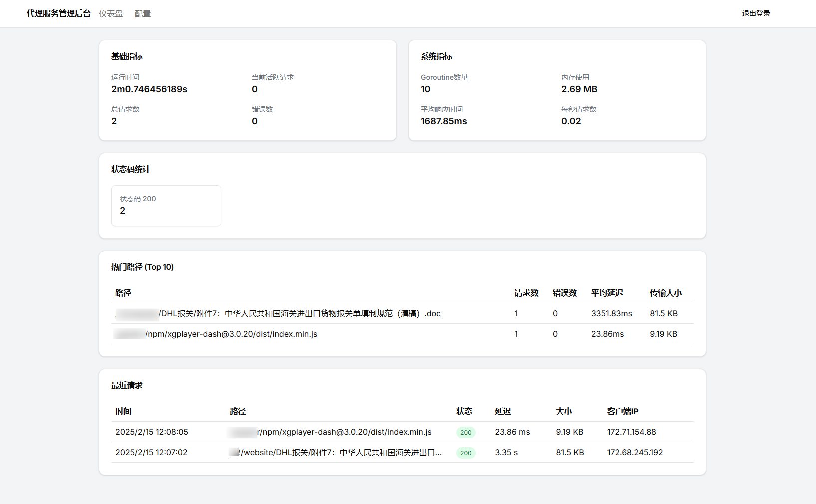Open the 仪表盘 navigation tab
Image resolution: width=816 pixels, height=504 pixels.
coord(110,14)
